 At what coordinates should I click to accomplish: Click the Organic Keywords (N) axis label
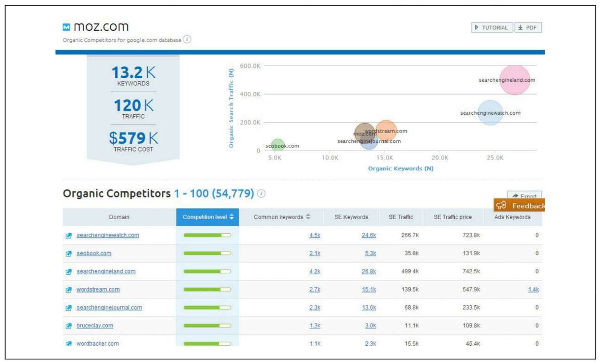401,168
